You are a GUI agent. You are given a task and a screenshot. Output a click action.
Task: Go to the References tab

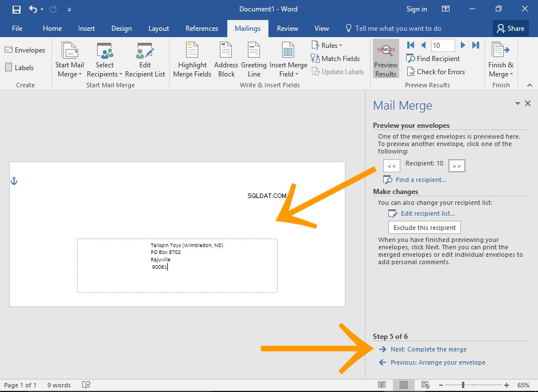point(202,29)
